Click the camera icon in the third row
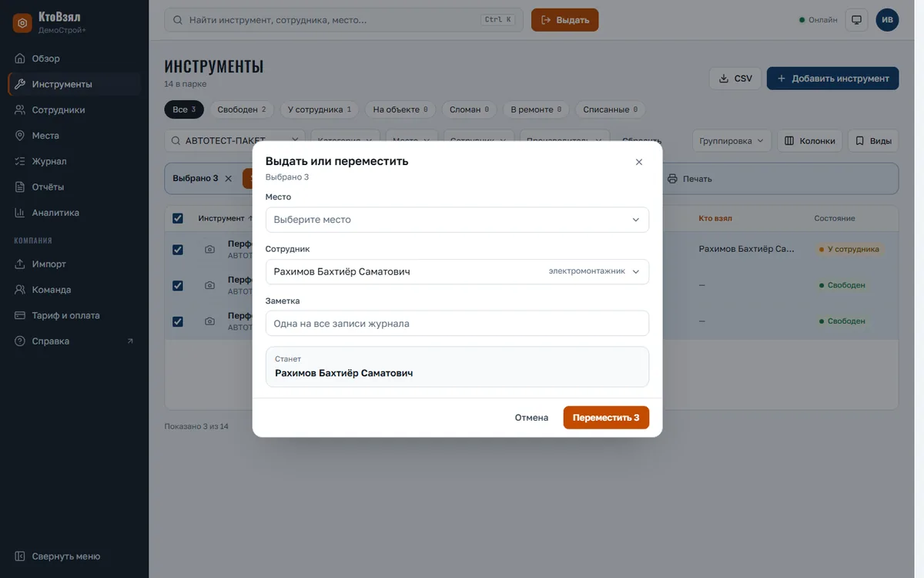Image resolution: width=924 pixels, height=578 pixels. 209,321
